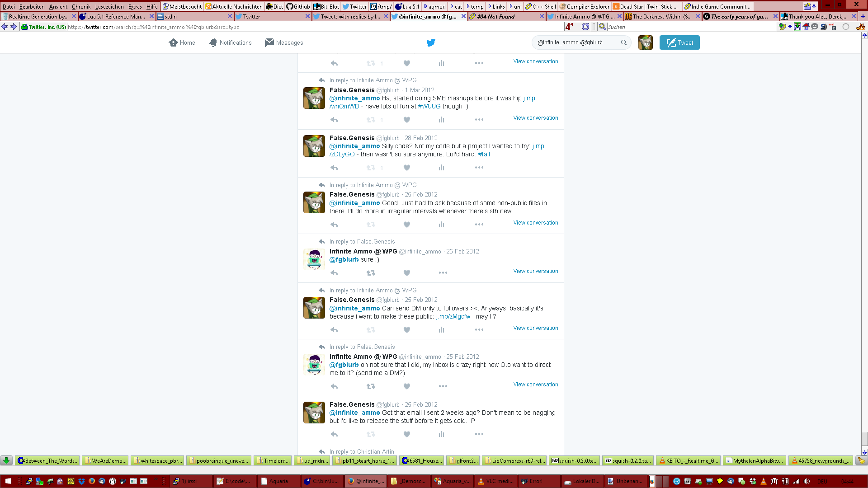Screen dimensions: 868x488
Task: Open the Extras menu
Action: click(135, 6)
